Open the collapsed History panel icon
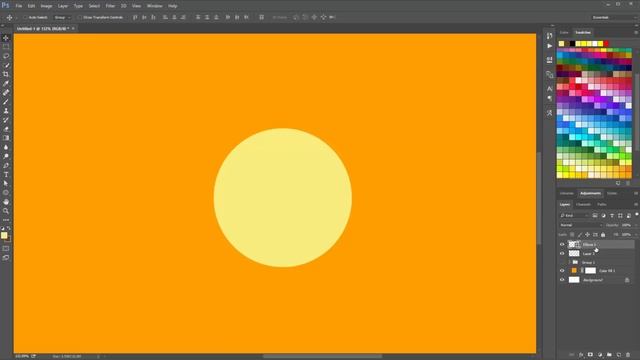The width and height of the screenshot is (640, 360). (x=549, y=36)
